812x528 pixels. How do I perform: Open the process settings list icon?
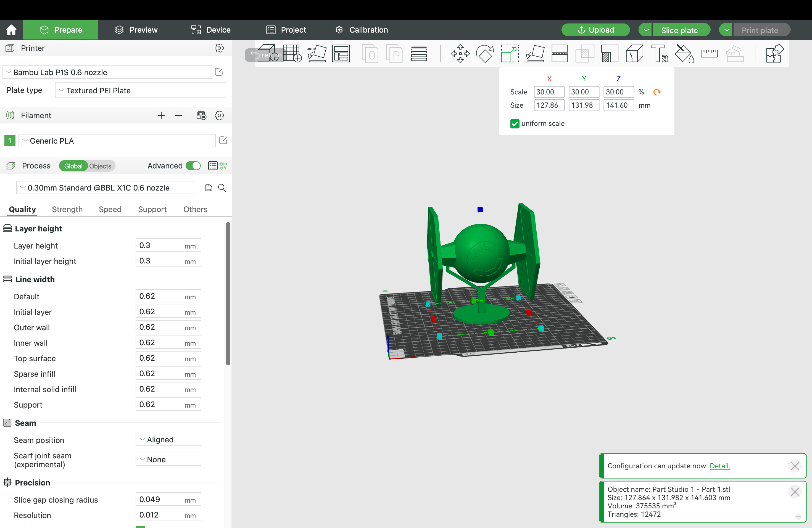click(213, 166)
